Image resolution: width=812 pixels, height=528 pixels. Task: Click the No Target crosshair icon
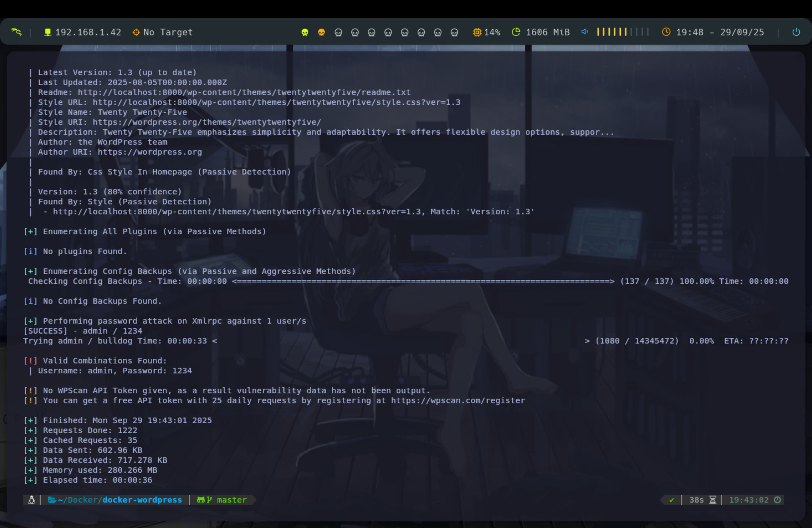tap(136, 32)
